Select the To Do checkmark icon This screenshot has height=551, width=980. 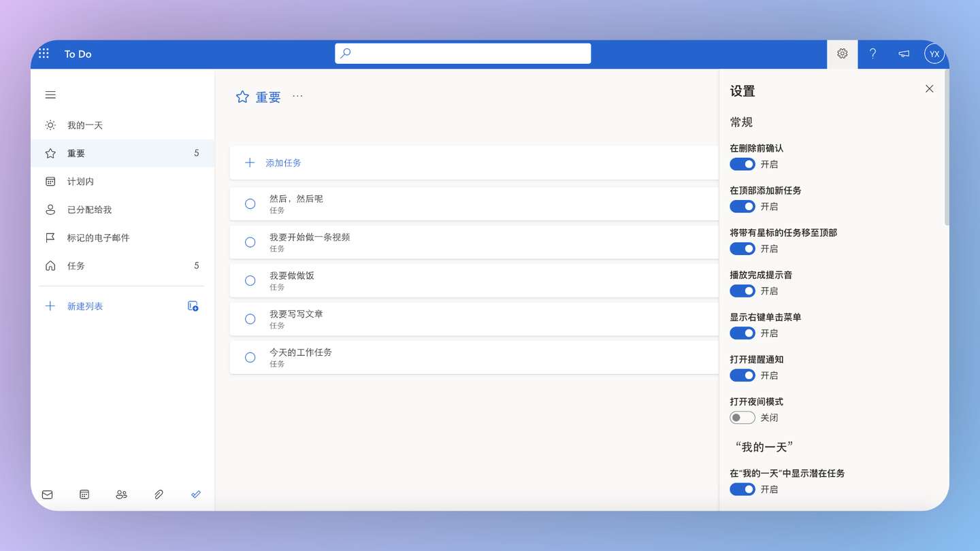[196, 495]
